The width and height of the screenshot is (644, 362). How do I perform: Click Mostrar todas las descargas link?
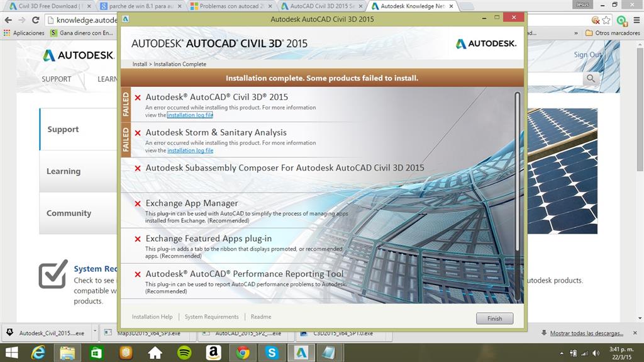click(x=587, y=333)
